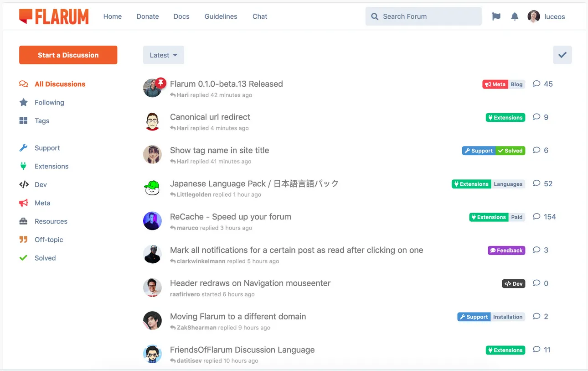Click the Flarum logo
588x371 pixels.
coord(54,16)
